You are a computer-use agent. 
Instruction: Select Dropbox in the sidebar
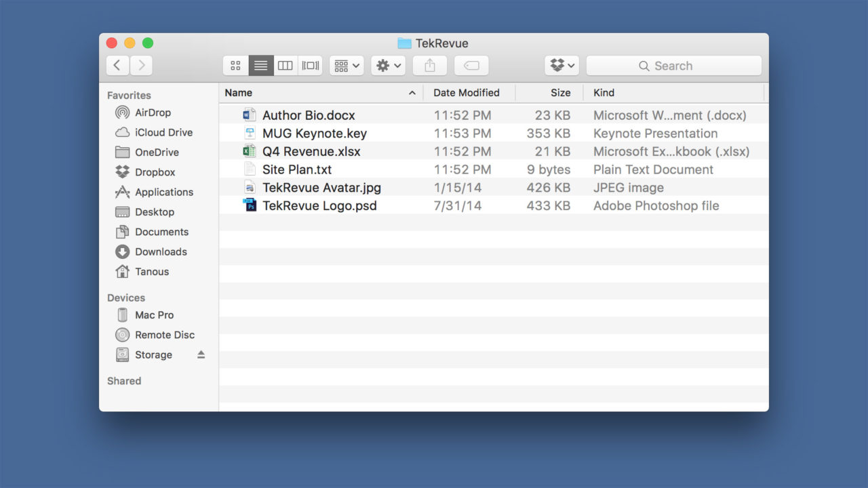click(x=155, y=172)
